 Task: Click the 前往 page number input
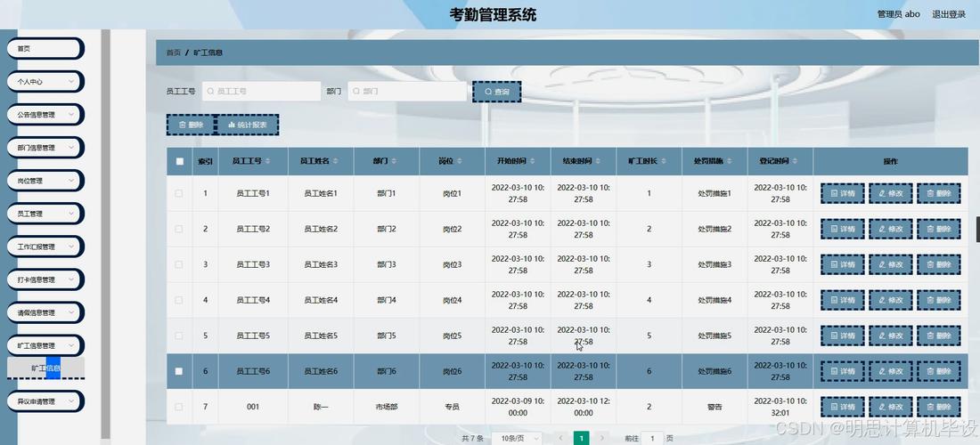(x=652, y=438)
